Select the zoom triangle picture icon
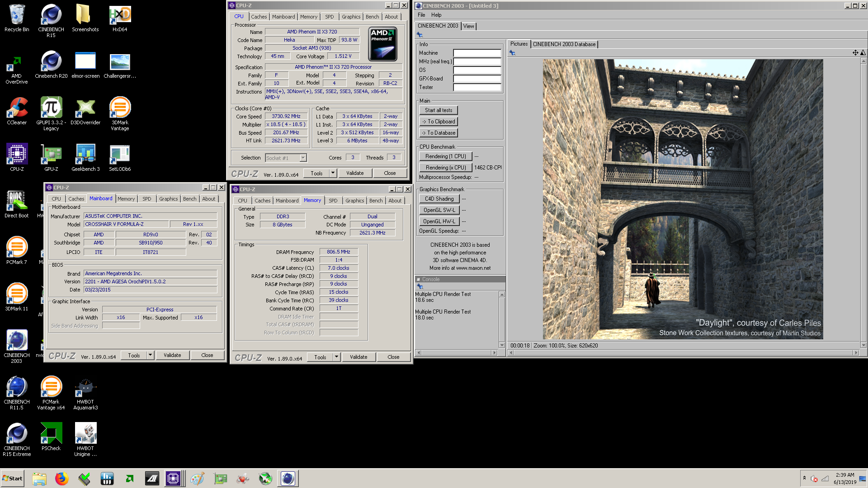Image resolution: width=868 pixels, height=488 pixels. (x=863, y=53)
